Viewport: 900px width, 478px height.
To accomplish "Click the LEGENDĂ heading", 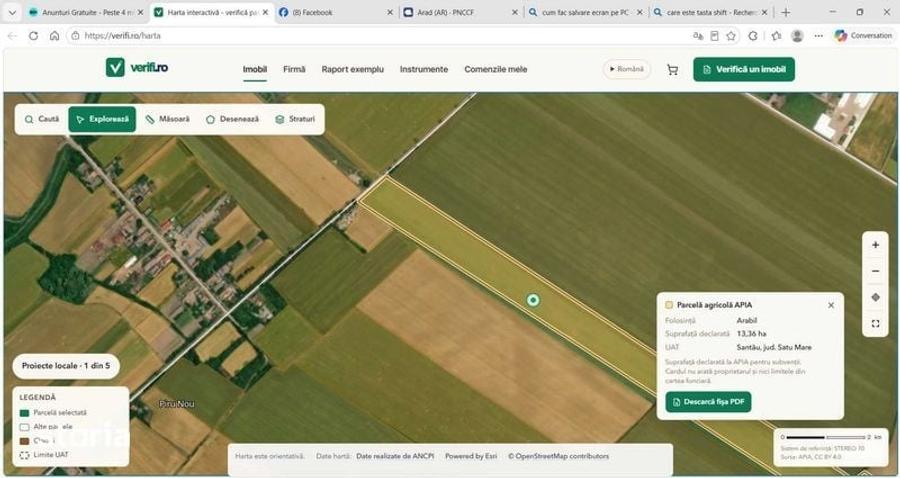I will pos(38,397).
